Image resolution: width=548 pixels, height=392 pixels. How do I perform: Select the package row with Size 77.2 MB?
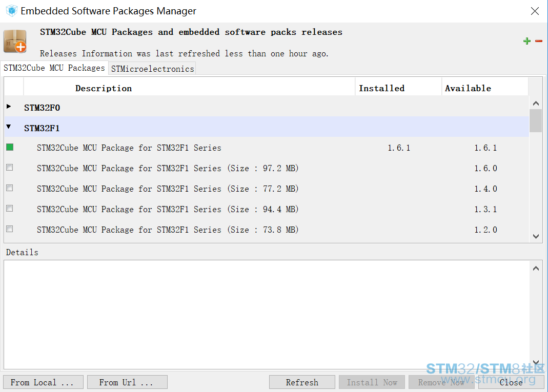tap(267, 189)
